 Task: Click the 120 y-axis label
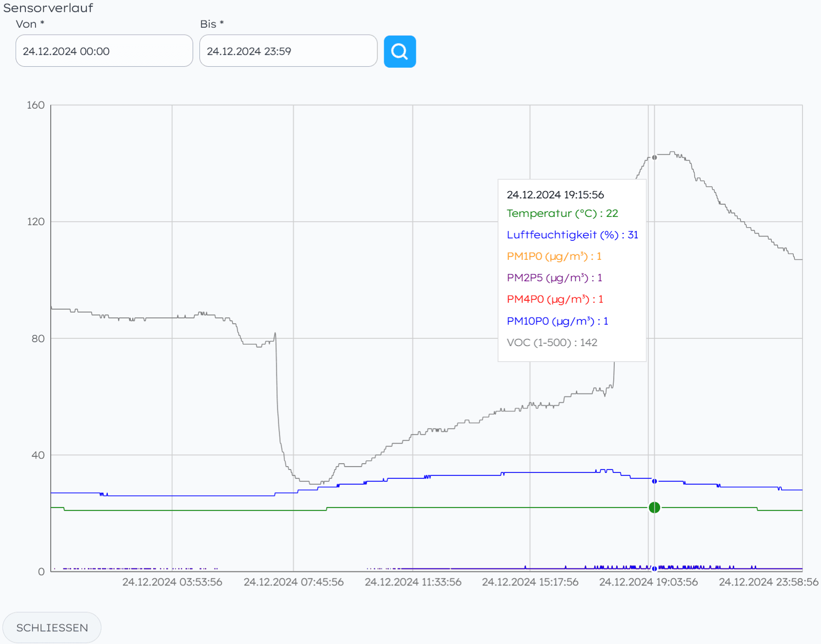[36, 222]
